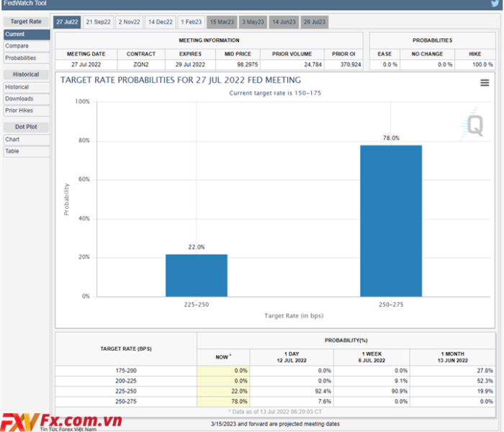Screen dimensions: 504x432
Task: Select the 3 May23 tab
Action: tap(253, 22)
